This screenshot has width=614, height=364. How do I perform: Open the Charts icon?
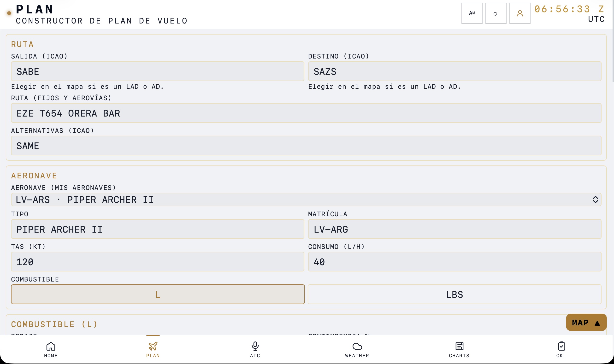(x=459, y=346)
